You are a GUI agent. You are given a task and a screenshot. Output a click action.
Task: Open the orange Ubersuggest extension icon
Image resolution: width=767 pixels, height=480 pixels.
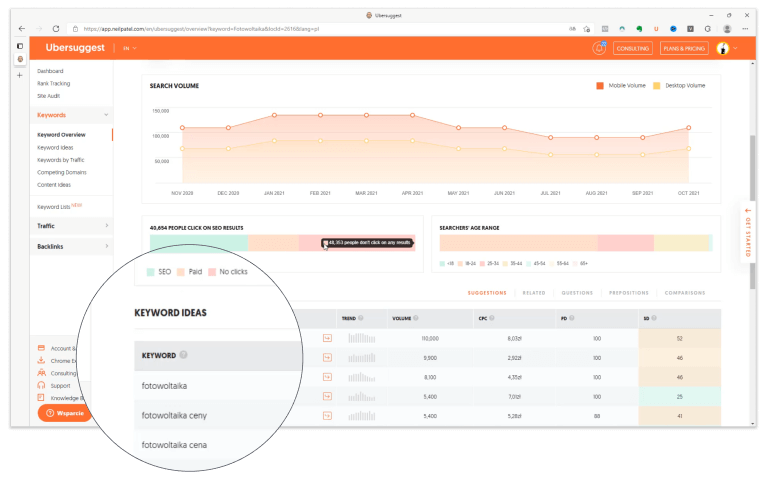pyautogui.click(x=656, y=29)
